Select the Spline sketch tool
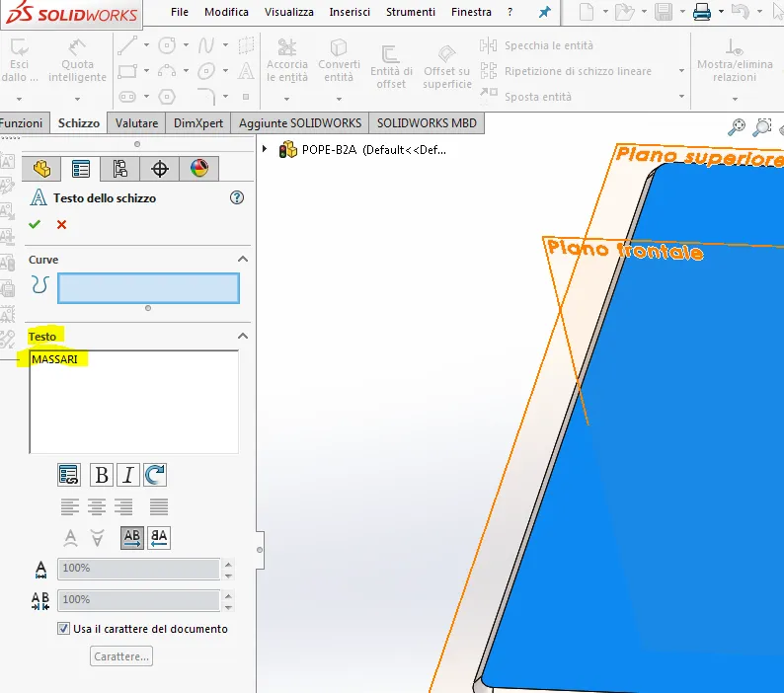The height and width of the screenshot is (693, 784). click(x=206, y=45)
